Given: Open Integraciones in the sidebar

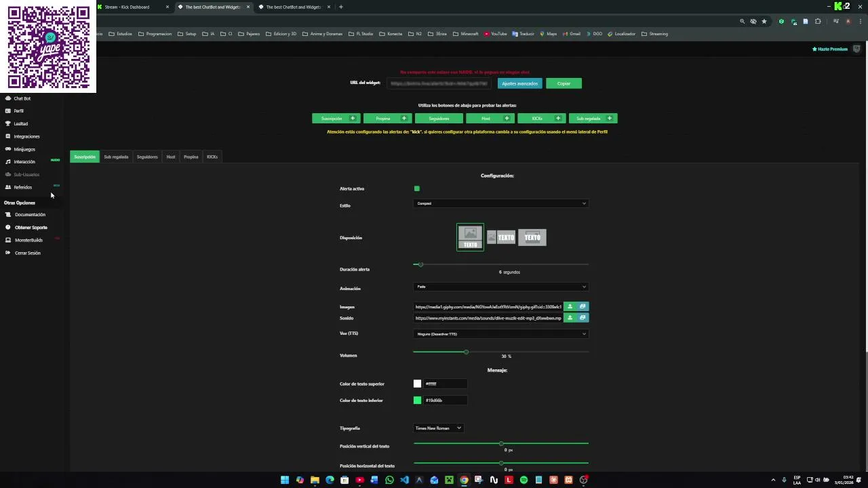Looking at the screenshot, I should click(x=22, y=136).
